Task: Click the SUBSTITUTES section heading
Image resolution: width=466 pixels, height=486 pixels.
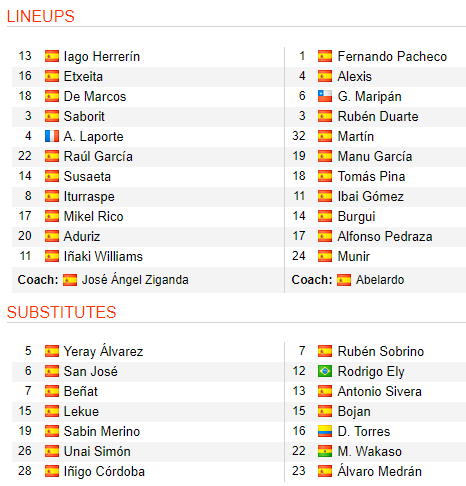Action: [61, 312]
